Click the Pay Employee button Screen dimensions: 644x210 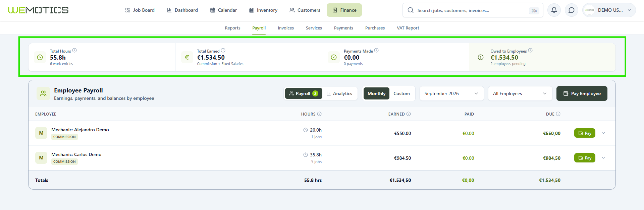pyautogui.click(x=582, y=93)
